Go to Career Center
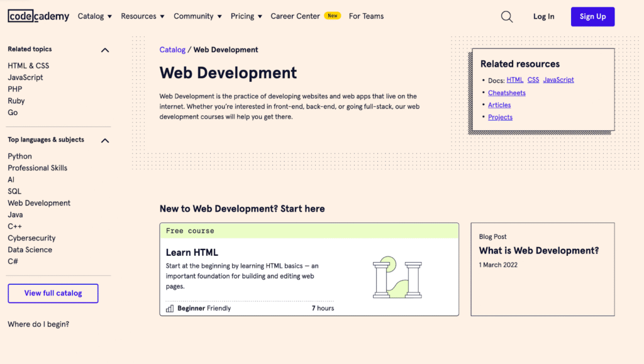 pyautogui.click(x=295, y=16)
